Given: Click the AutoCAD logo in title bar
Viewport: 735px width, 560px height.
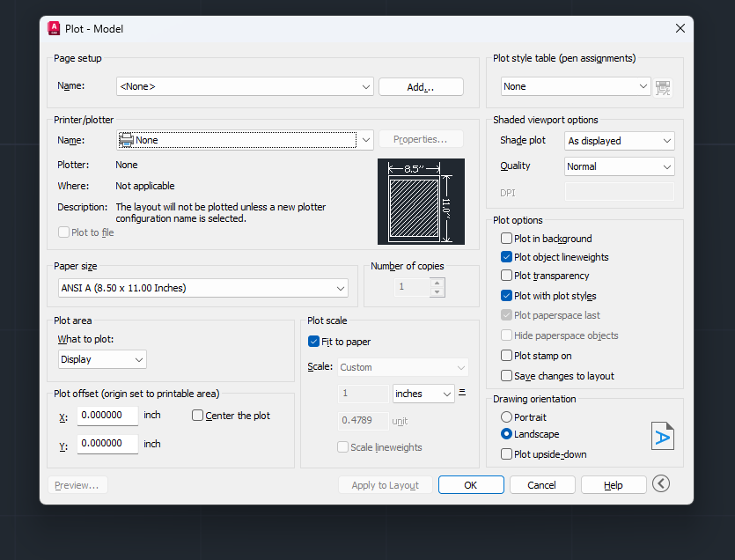Looking at the screenshot, I should click(54, 28).
